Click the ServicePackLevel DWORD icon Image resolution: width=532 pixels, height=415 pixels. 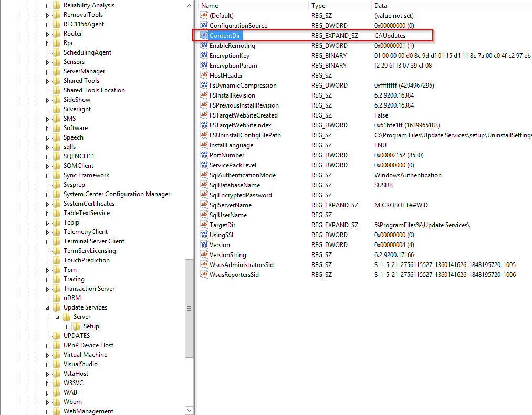[204, 165]
